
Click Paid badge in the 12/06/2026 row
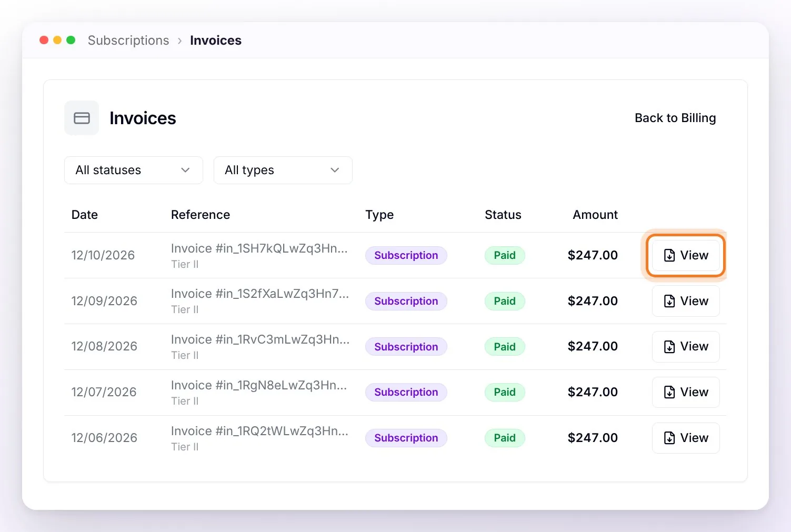click(x=505, y=438)
